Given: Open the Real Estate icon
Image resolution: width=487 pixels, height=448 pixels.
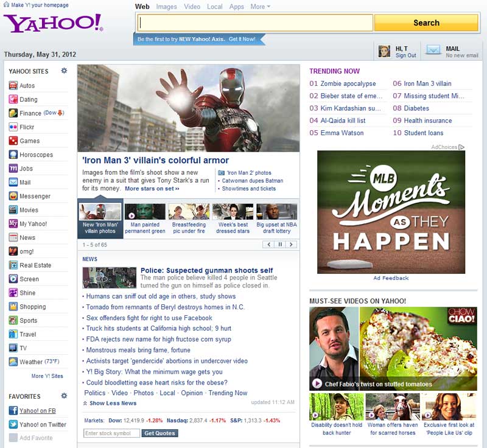Looking at the screenshot, I should [x=13, y=265].
